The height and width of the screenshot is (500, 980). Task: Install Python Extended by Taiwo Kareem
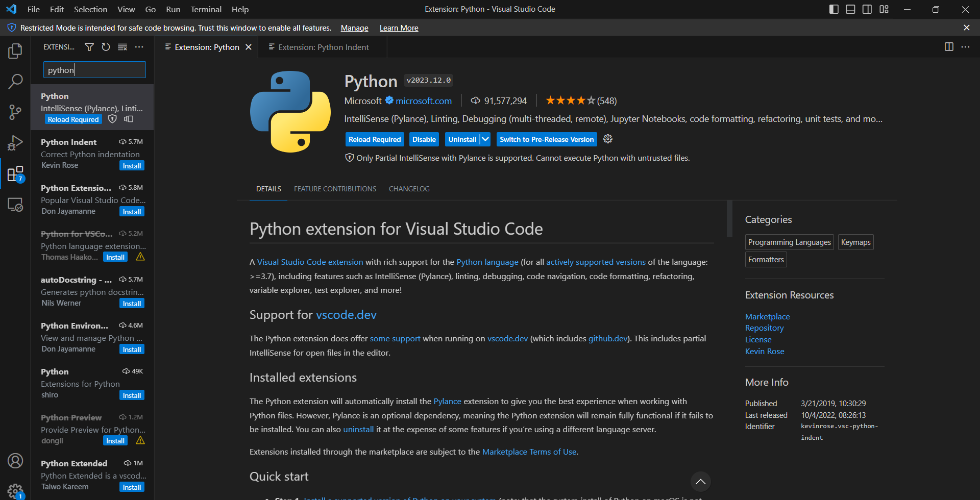coord(132,487)
